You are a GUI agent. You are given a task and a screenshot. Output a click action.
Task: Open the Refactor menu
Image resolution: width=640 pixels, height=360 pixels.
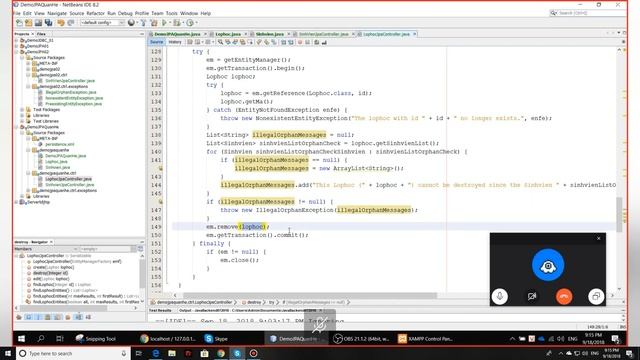[96, 13]
